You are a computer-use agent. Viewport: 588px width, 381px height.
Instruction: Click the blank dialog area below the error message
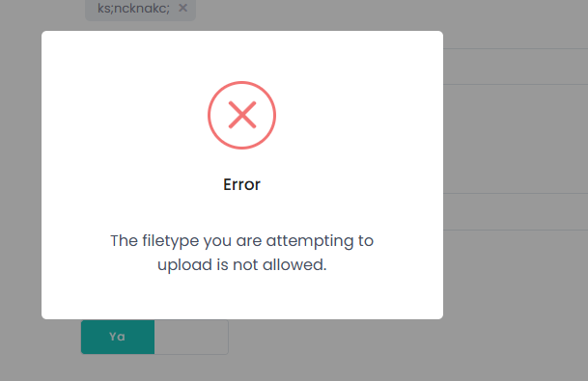coord(242,298)
